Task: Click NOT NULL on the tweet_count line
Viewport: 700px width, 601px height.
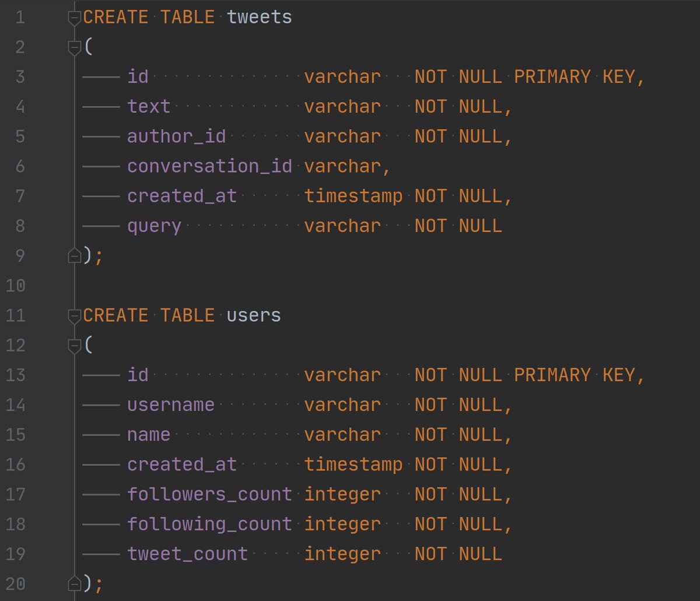Action: [x=458, y=553]
